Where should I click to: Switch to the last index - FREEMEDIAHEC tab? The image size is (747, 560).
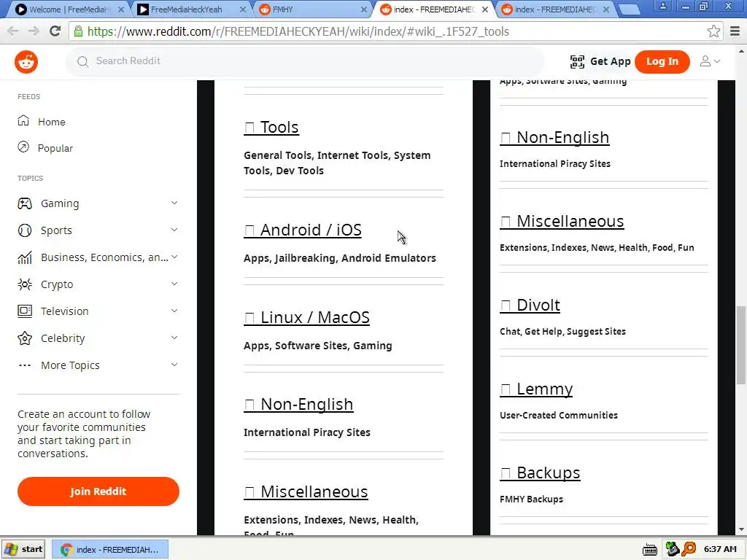pos(555,9)
